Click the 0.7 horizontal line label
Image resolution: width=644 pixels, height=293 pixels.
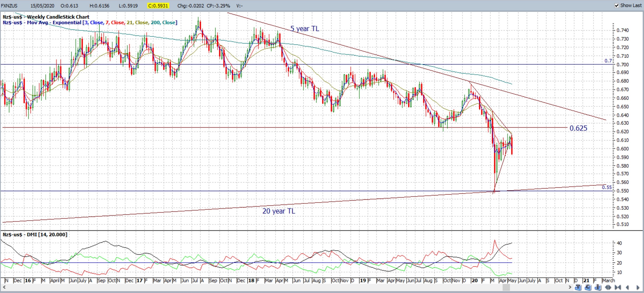click(608, 61)
